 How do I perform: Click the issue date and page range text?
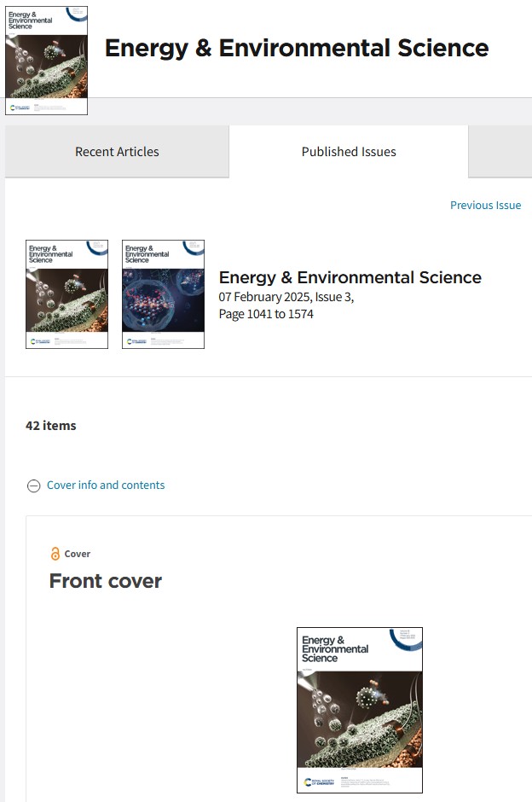[x=286, y=305]
